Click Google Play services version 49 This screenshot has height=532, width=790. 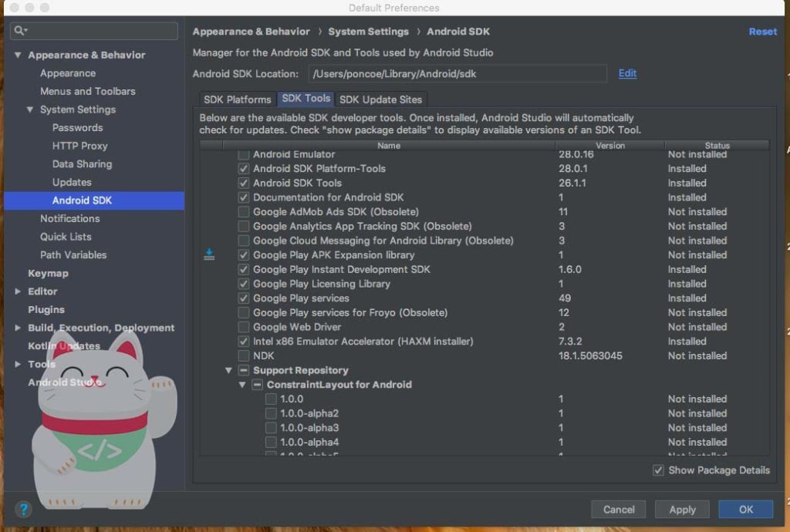click(565, 298)
